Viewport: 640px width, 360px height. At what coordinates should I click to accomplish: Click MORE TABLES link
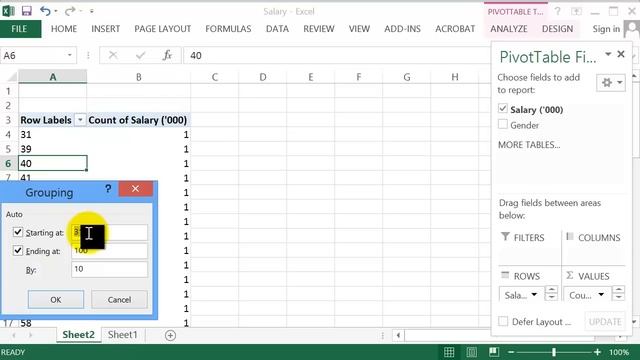[529, 145]
